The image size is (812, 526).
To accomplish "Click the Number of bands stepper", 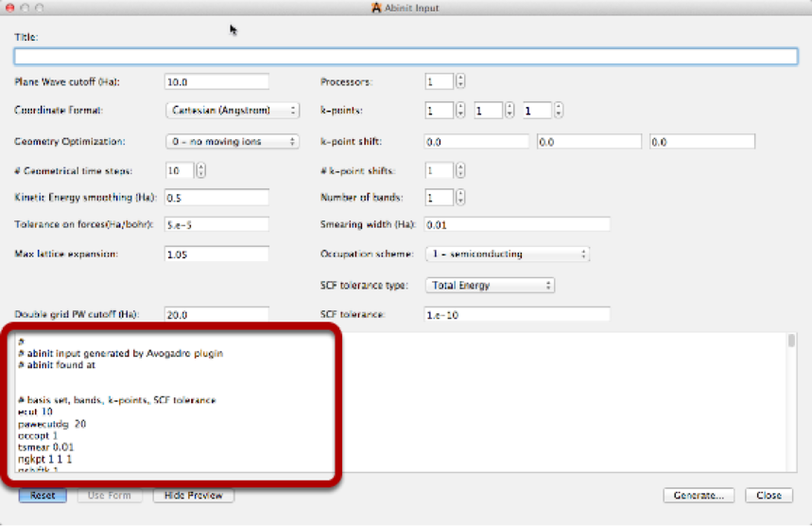I will (x=460, y=198).
